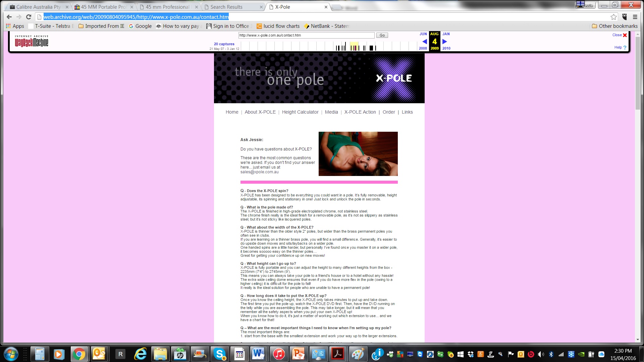Switch to Microsoft Word in the taskbar
Screen dimensions: 644x362
(x=259, y=354)
